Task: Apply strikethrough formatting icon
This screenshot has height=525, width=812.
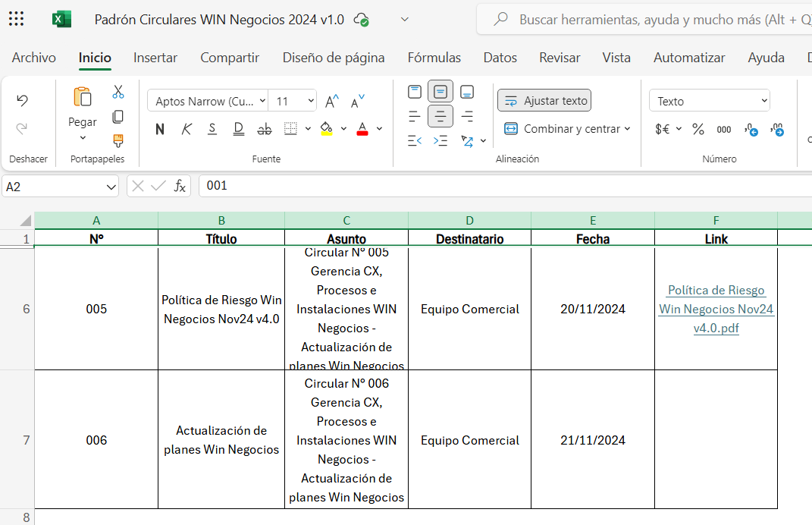Action: click(x=264, y=129)
